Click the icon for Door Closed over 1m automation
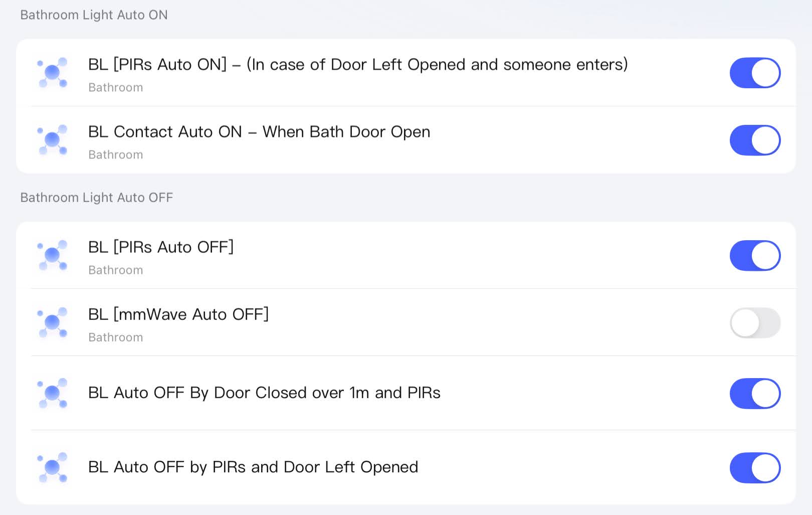This screenshot has width=812, height=515. [x=53, y=393]
